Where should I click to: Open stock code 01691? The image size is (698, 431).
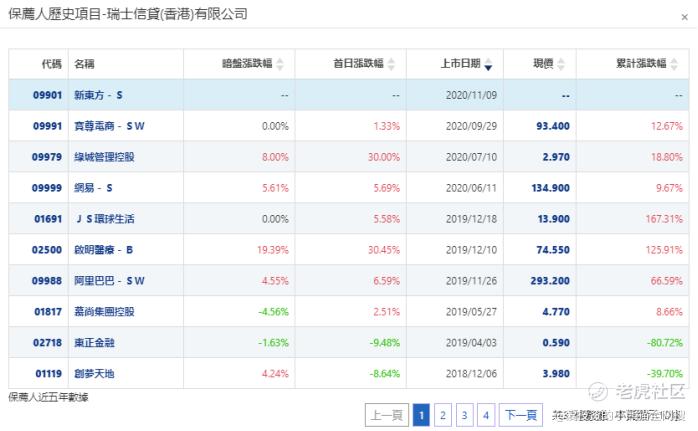[x=48, y=219]
